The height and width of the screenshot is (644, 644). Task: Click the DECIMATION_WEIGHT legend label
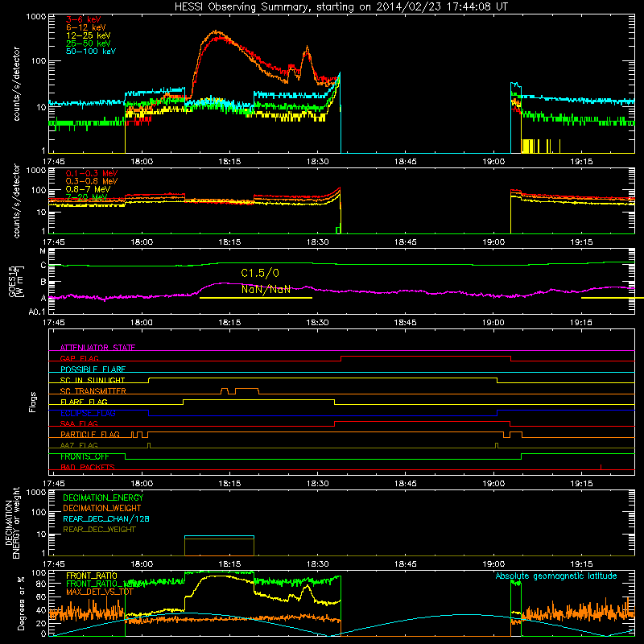pyautogui.click(x=102, y=508)
